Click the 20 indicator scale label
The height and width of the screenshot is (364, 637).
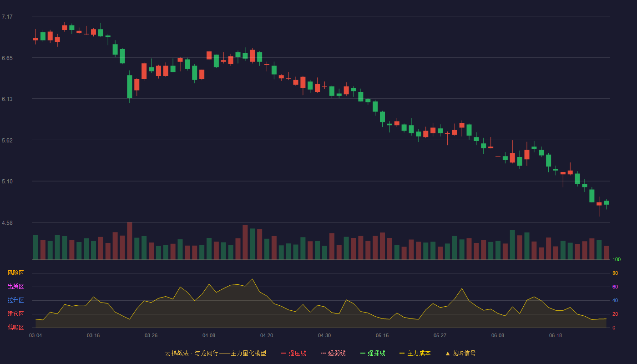pos(615,314)
